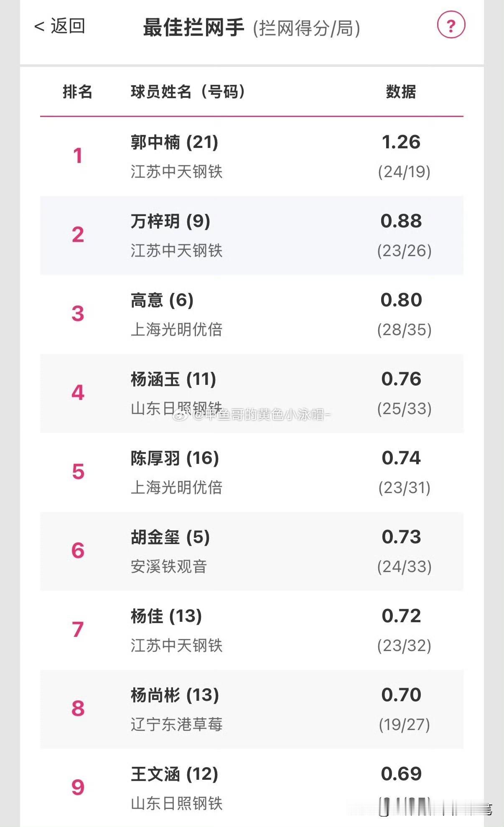
Task: Click the 1.26 block score value
Action: pos(401,142)
